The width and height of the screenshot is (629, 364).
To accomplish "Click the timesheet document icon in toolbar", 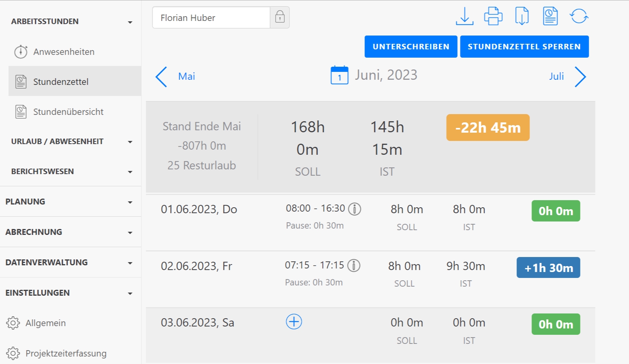I will (550, 16).
